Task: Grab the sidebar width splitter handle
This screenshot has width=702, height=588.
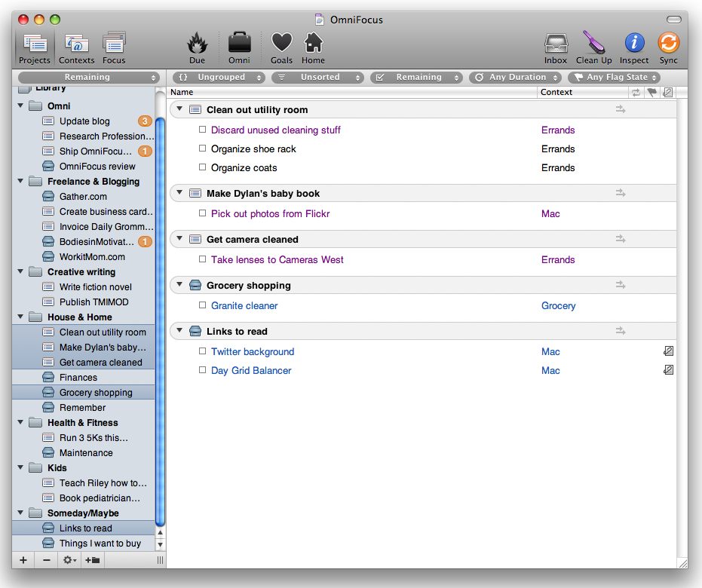Action: tap(160, 560)
